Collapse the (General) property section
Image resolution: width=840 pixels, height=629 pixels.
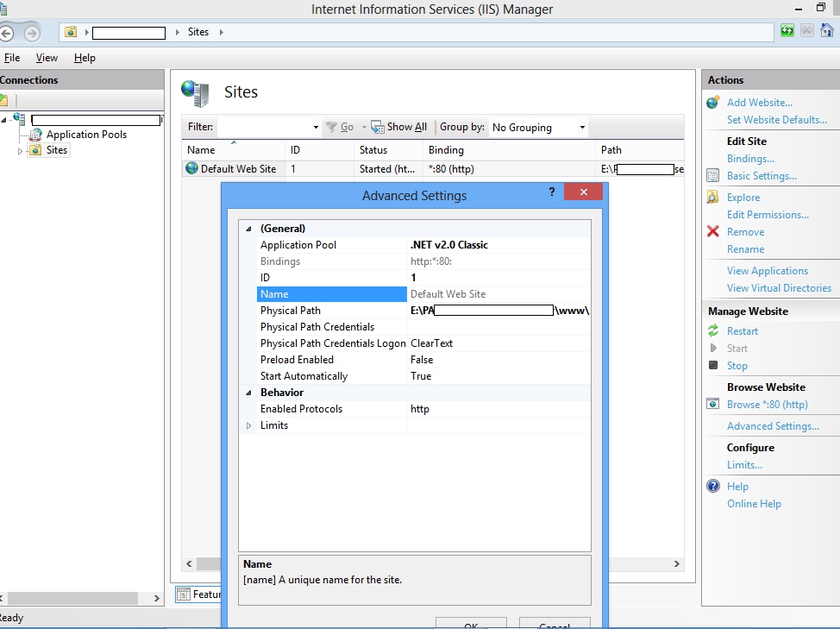tap(249, 229)
